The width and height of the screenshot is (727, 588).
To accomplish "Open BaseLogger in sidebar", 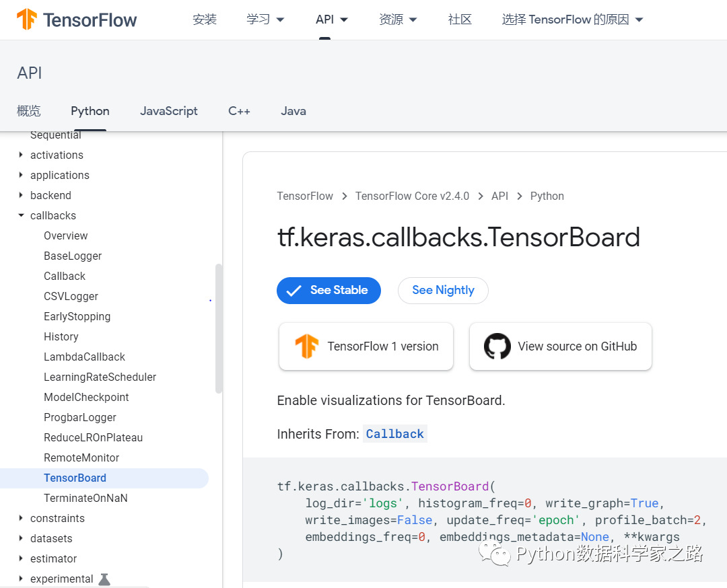I will click(x=73, y=256).
